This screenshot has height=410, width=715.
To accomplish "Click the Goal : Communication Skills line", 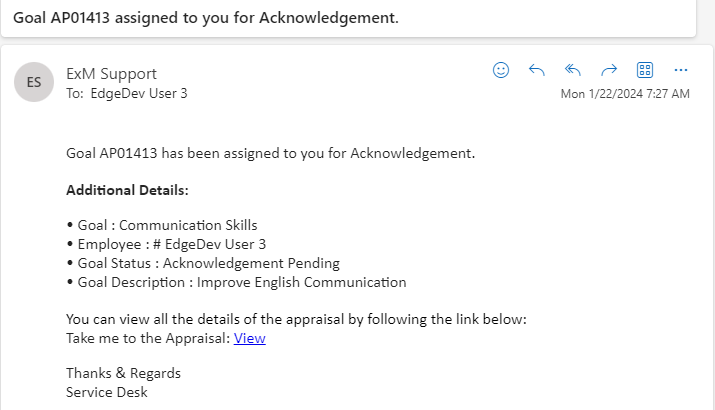I will coord(161,225).
